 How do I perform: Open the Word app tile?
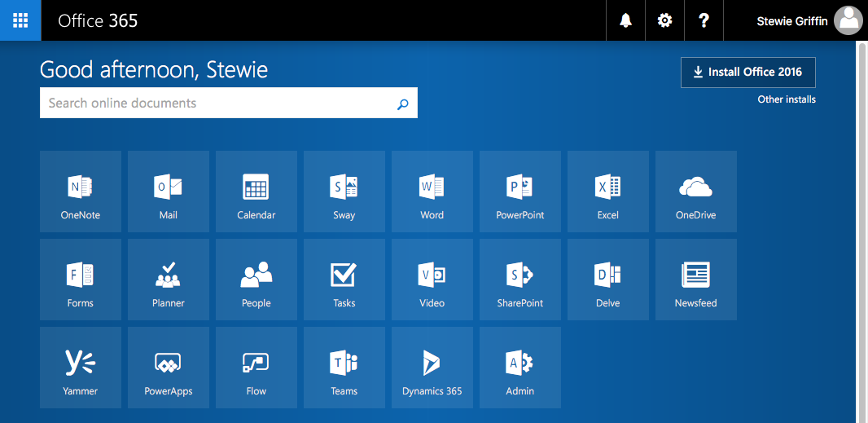click(432, 192)
